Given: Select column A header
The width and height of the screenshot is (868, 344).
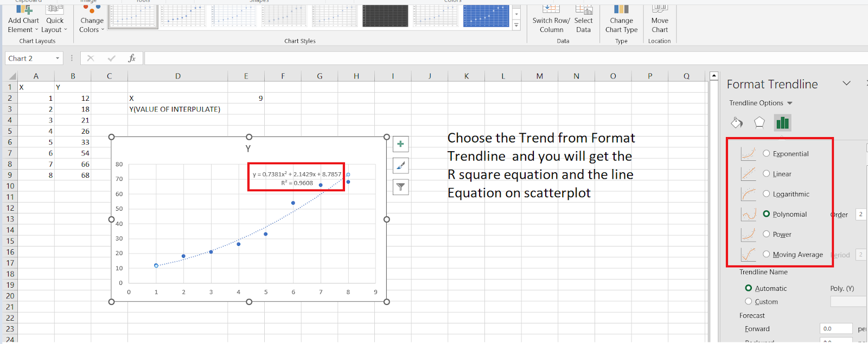Looking at the screenshot, I should coord(36,76).
